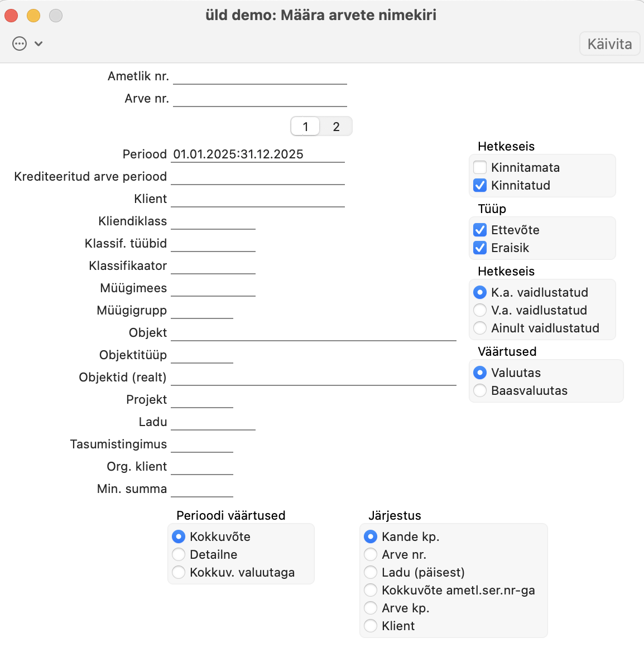Expand the chevron next to ellipsis icon
644x648 pixels.
[39, 43]
